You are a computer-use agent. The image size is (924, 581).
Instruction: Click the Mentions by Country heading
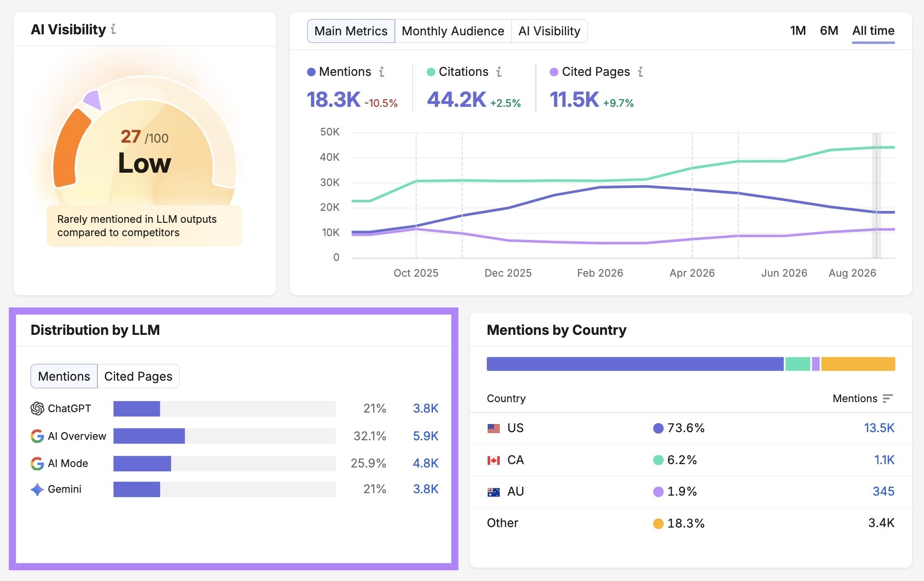(x=556, y=330)
